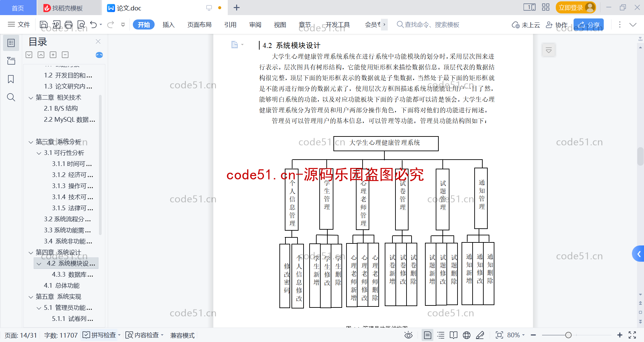Click the split window layout icon
This screenshot has height=342, width=644.
tap(529, 7)
